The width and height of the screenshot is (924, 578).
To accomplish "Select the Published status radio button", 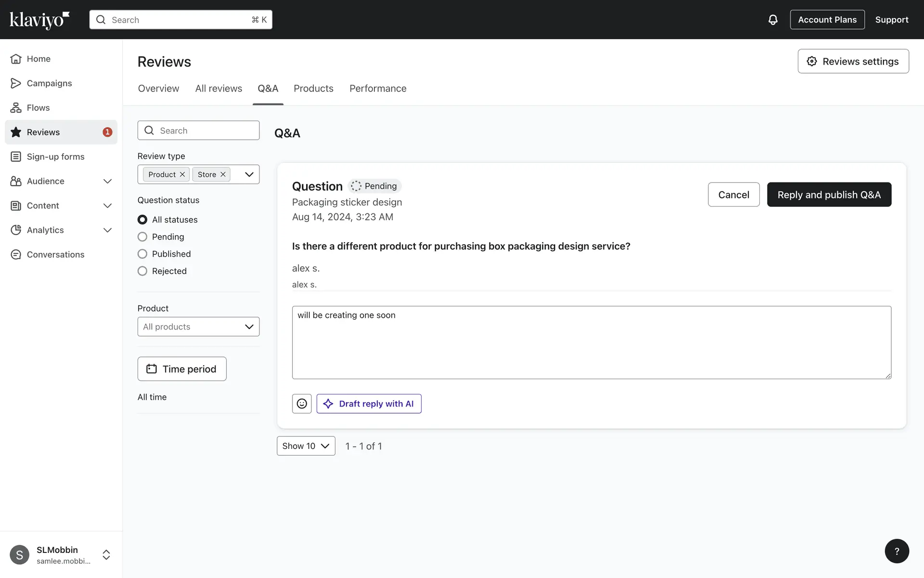I will point(142,254).
